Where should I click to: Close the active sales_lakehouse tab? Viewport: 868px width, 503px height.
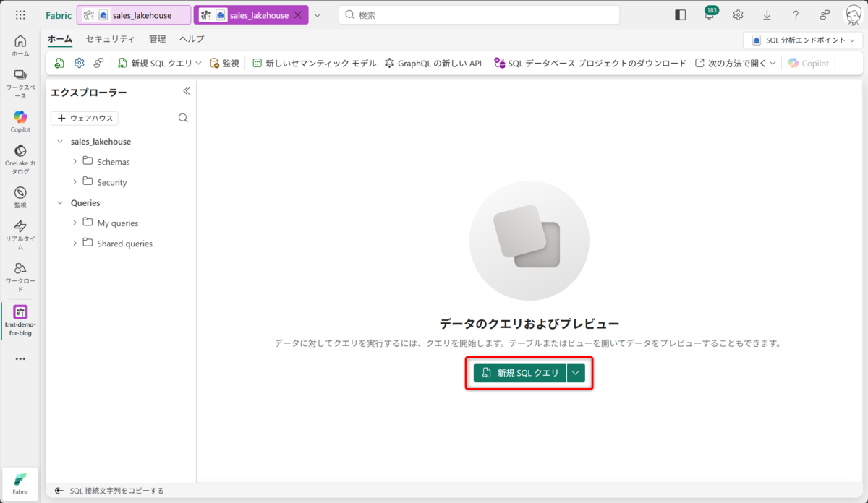[297, 15]
